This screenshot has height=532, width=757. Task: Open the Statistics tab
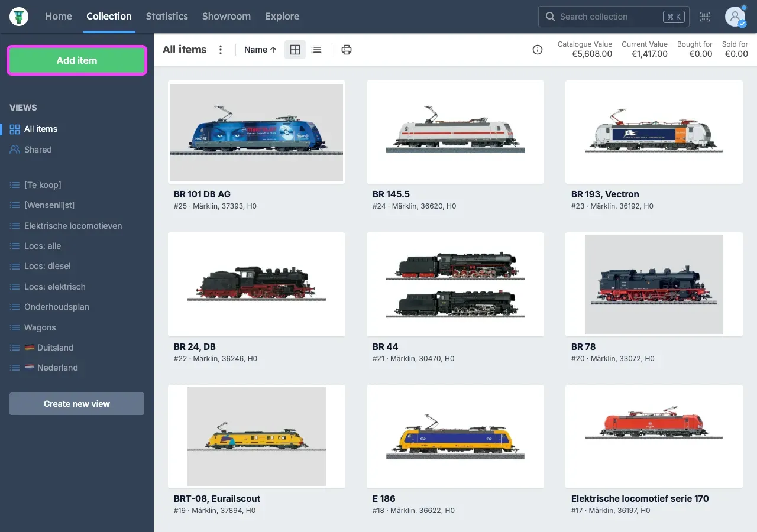click(167, 17)
